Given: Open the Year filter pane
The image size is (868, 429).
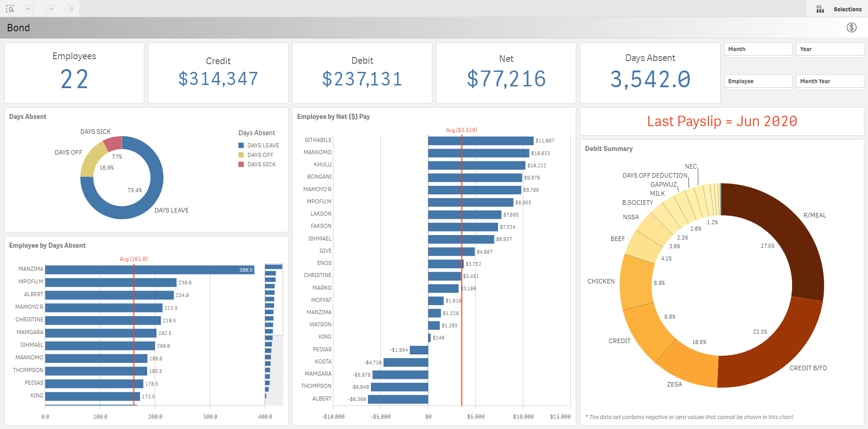Looking at the screenshot, I should [x=830, y=49].
